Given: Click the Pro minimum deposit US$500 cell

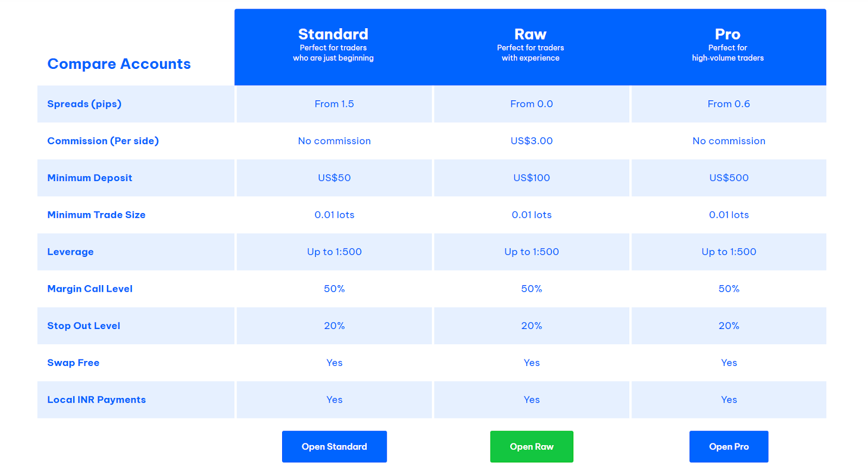Looking at the screenshot, I should coord(729,178).
